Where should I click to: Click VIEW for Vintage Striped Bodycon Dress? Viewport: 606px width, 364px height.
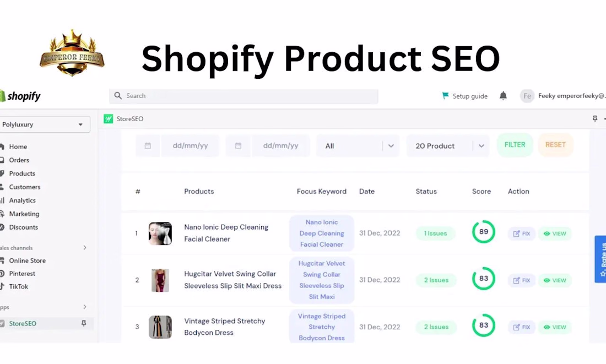pos(555,327)
